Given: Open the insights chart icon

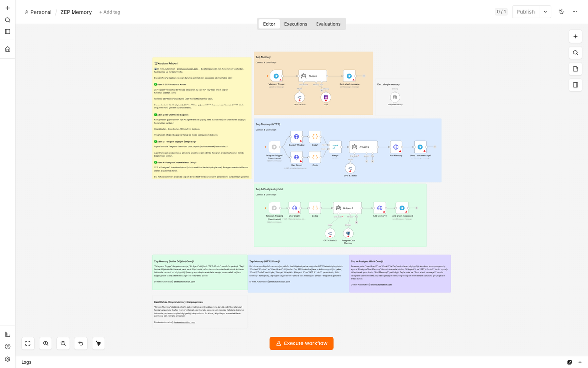Looking at the screenshot, I should pyautogui.click(x=7, y=334).
